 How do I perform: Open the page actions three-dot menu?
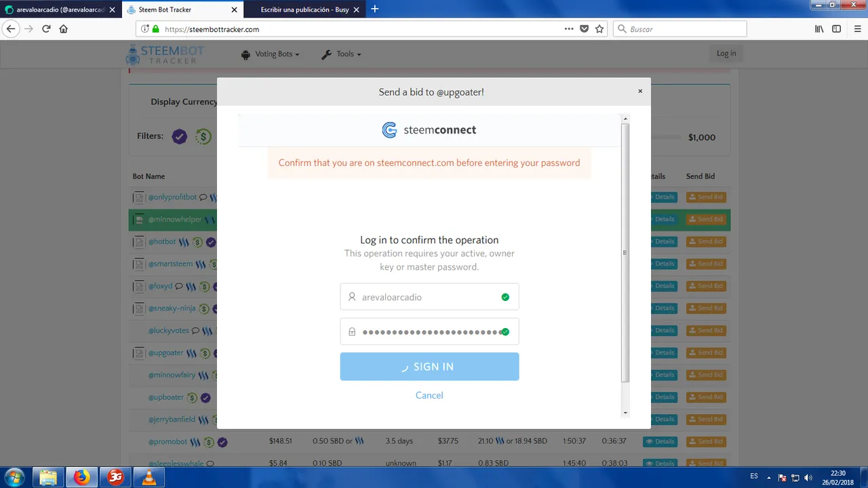pos(569,29)
